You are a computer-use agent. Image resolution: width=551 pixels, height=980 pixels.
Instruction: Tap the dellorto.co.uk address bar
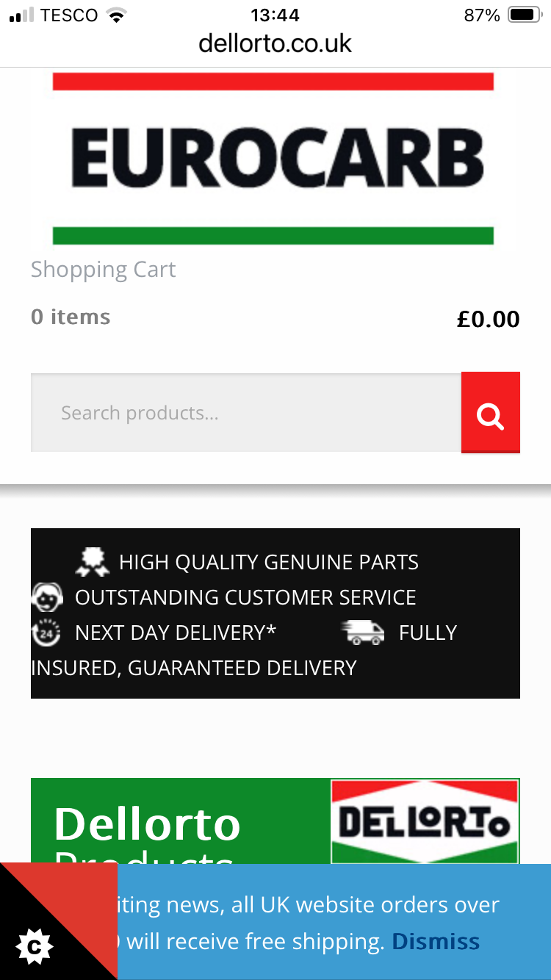[x=275, y=43]
